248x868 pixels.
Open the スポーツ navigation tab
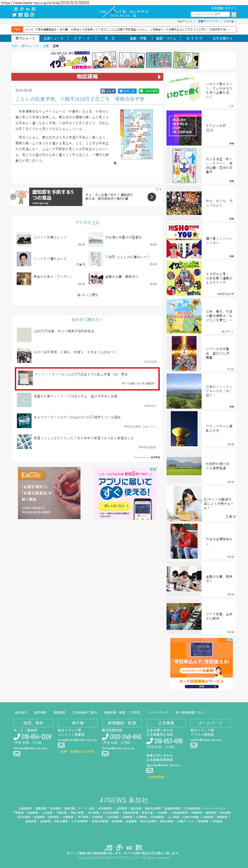click(82, 38)
